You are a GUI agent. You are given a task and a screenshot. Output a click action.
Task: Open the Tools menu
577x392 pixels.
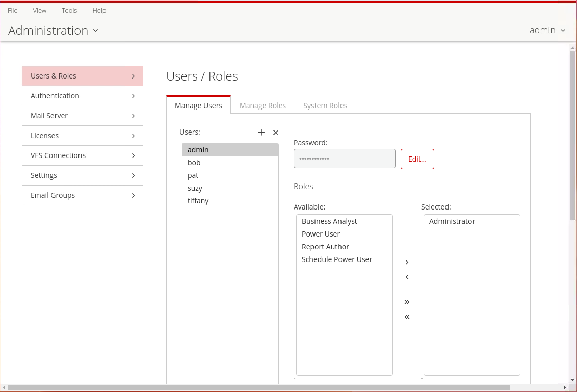click(x=69, y=10)
